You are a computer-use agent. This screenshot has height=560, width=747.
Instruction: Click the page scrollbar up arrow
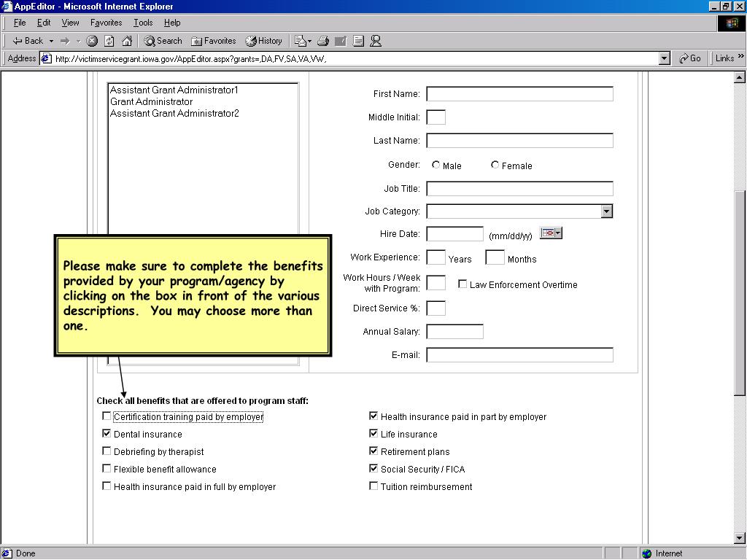740,77
